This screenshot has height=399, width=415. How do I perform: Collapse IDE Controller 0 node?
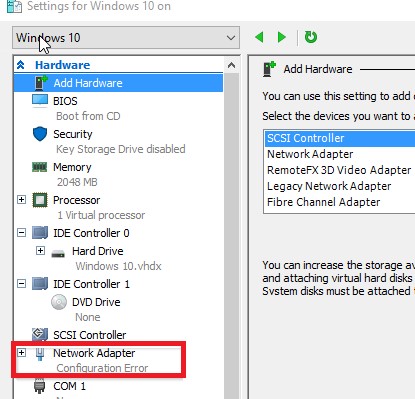coord(21,233)
